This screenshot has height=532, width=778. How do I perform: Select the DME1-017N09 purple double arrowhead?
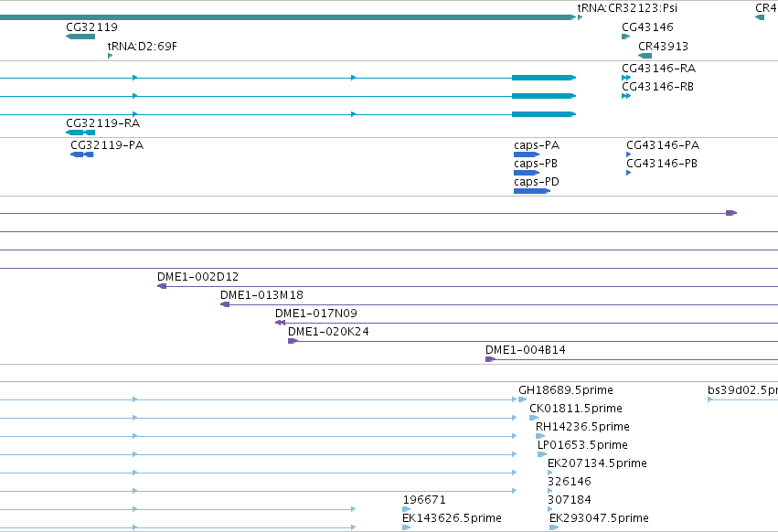(x=281, y=323)
